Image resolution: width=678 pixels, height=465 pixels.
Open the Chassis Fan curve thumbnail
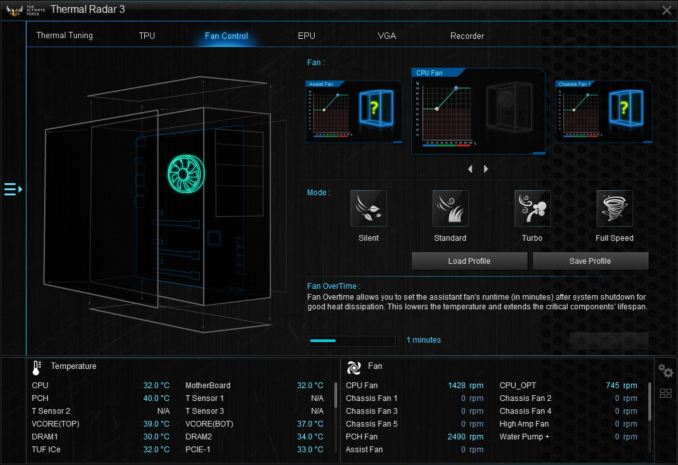tap(580, 114)
